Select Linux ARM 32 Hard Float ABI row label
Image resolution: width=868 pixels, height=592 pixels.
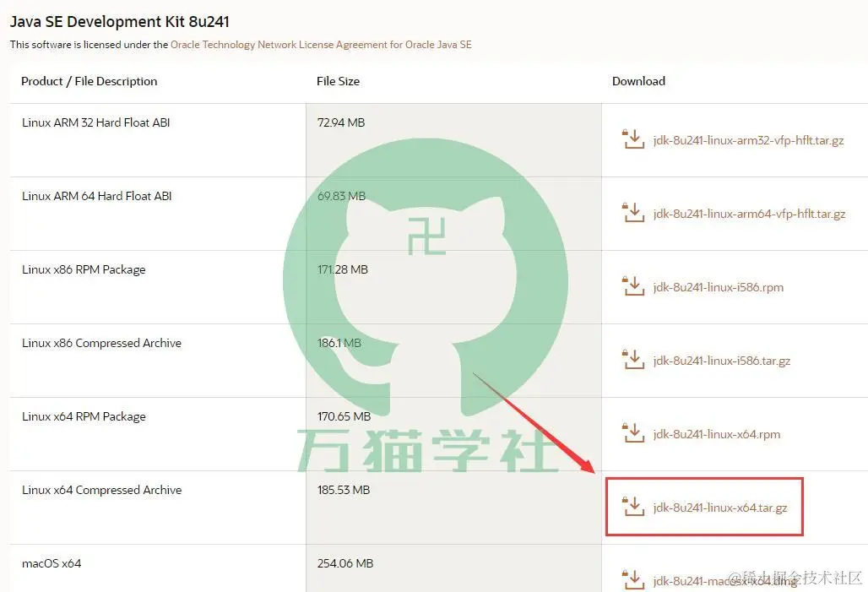coord(95,122)
